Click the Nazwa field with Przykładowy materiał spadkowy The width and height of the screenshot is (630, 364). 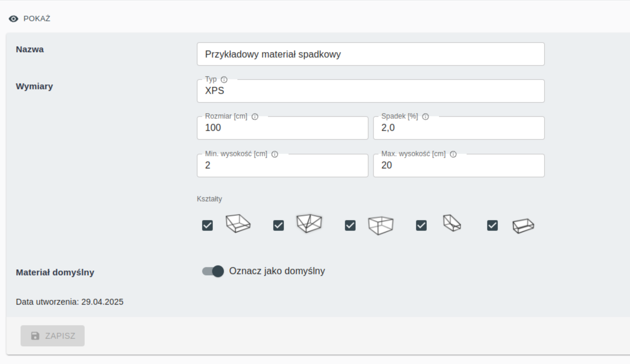pyautogui.click(x=371, y=54)
